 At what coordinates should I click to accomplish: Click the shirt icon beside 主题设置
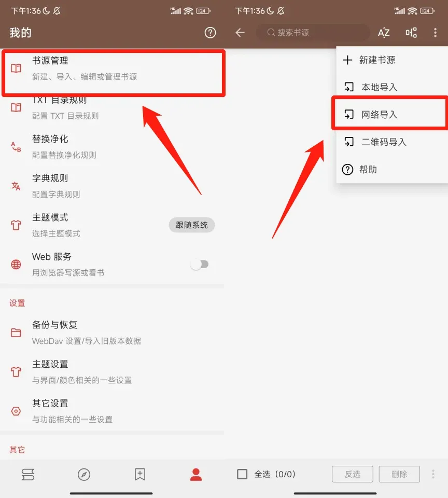point(16,371)
